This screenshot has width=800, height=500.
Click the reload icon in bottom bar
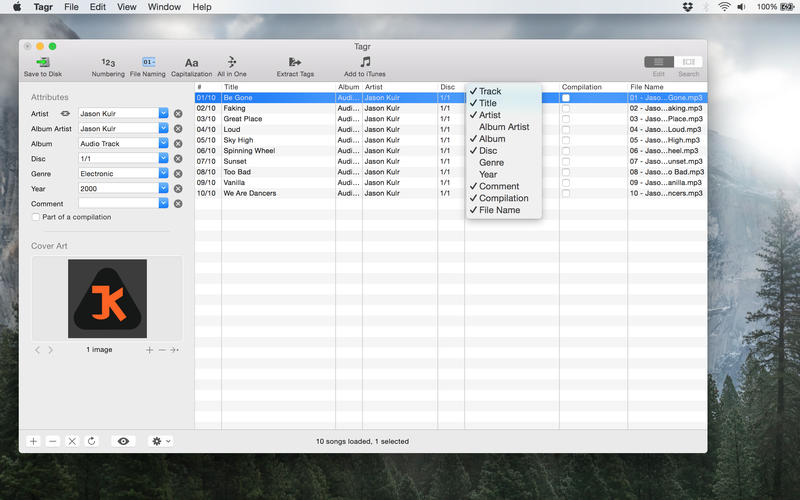click(x=91, y=441)
